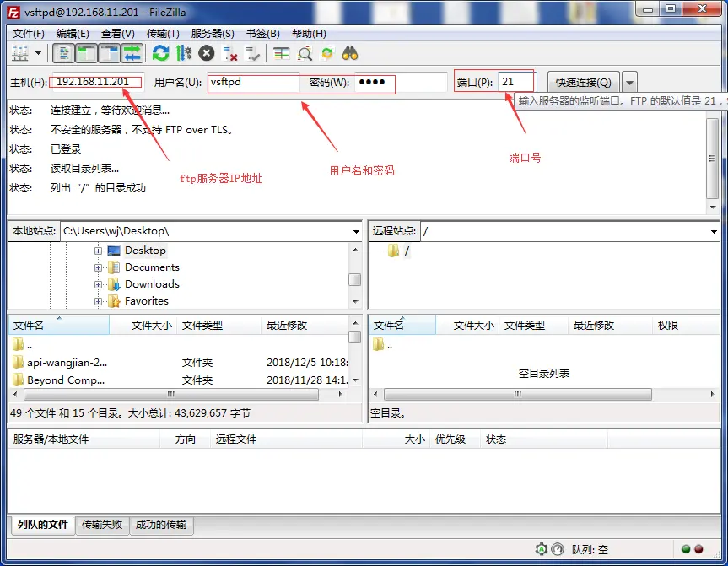Click the password input field

click(401, 82)
